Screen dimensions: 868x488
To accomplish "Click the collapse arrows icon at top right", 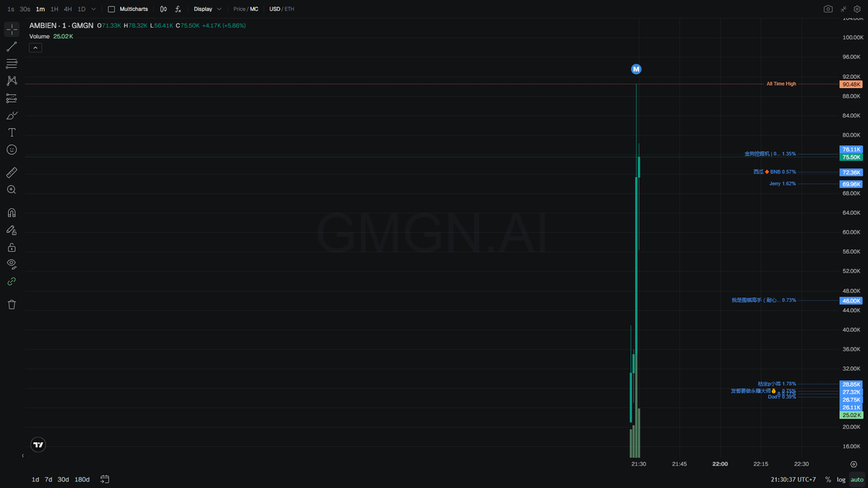I will [x=843, y=9].
